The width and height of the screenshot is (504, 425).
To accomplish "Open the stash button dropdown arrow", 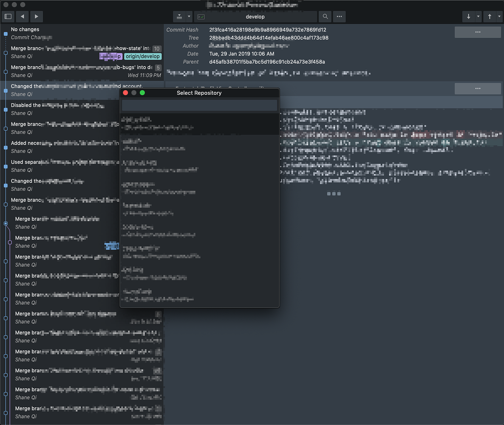I will pos(189,17).
